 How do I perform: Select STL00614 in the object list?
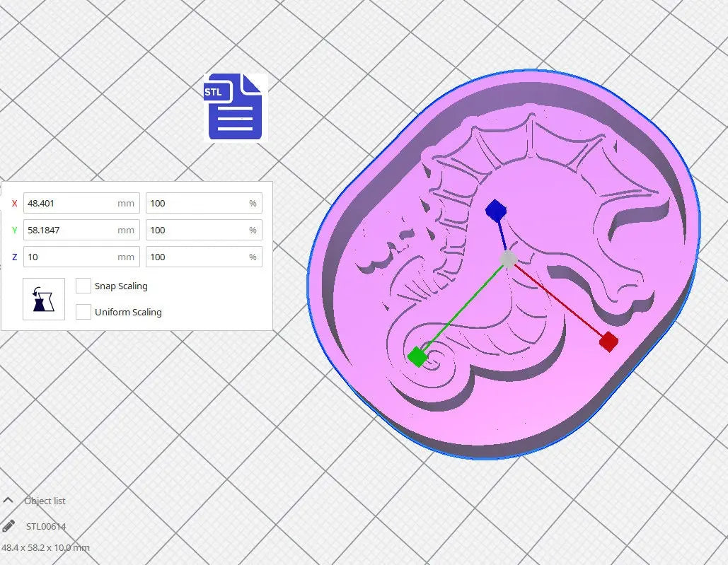(x=46, y=526)
